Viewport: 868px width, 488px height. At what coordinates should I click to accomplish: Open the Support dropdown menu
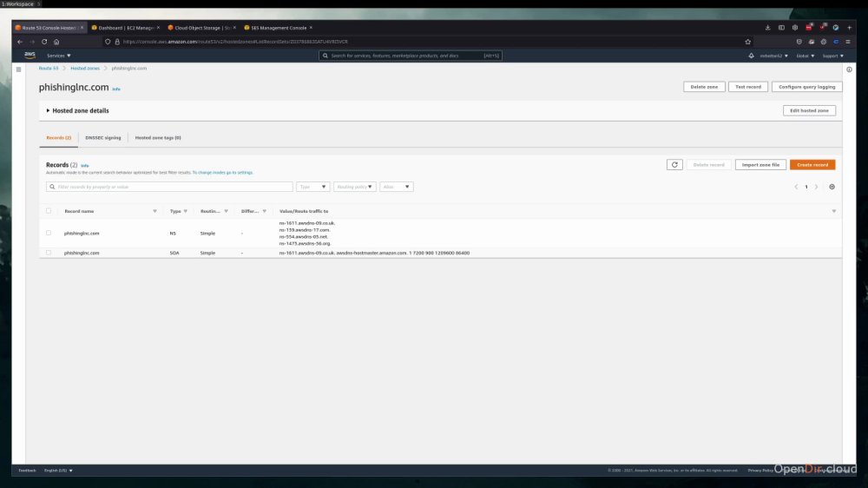click(833, 56)
